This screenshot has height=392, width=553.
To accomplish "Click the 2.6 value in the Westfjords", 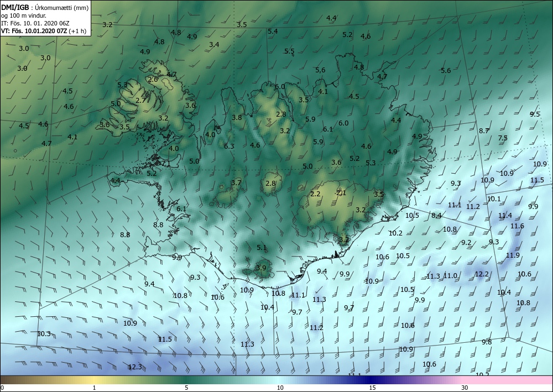I will 153,79.
